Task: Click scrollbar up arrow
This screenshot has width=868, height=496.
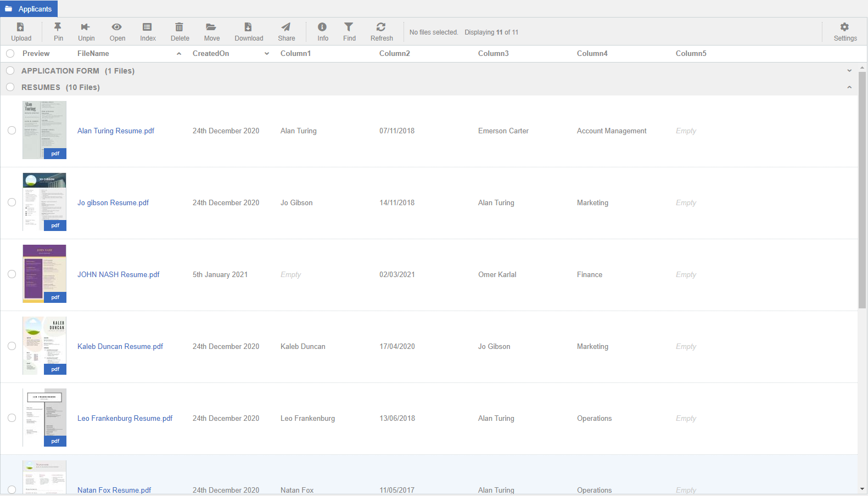Action: pyautogui.click(x=862, y=67)
